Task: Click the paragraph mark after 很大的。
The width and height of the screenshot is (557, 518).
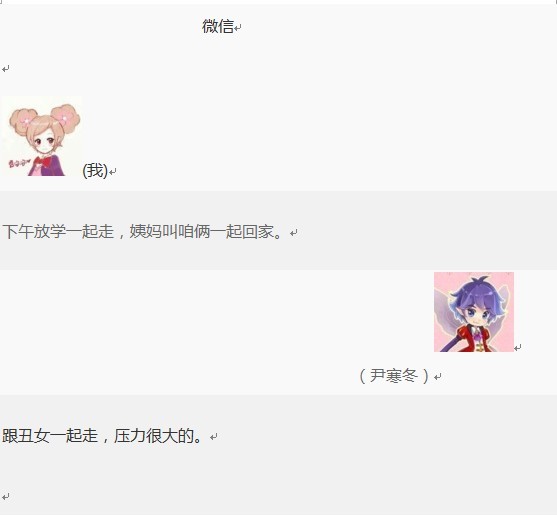Action: click(x=213, y=437)
